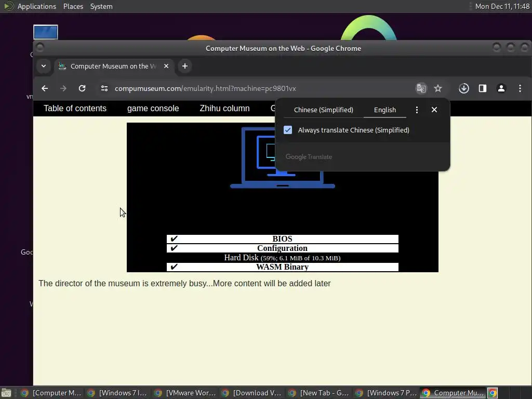This screenshot has height=399, width=532.
Task: Switch to [Windows 7 I... taskbar window
Action: (x=118, y=393)
